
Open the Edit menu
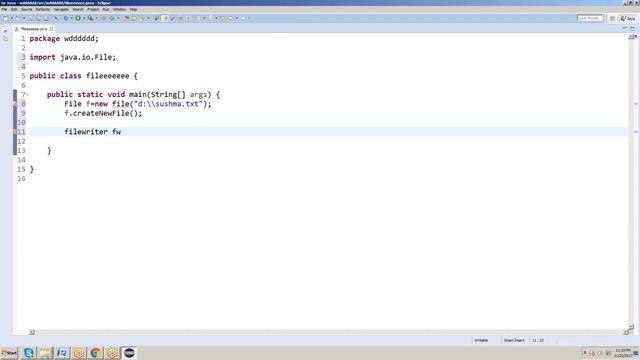[14, 9]
